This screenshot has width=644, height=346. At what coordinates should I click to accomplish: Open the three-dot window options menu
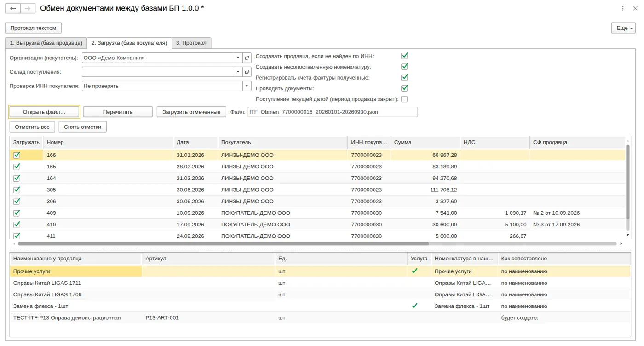(623, 9)
